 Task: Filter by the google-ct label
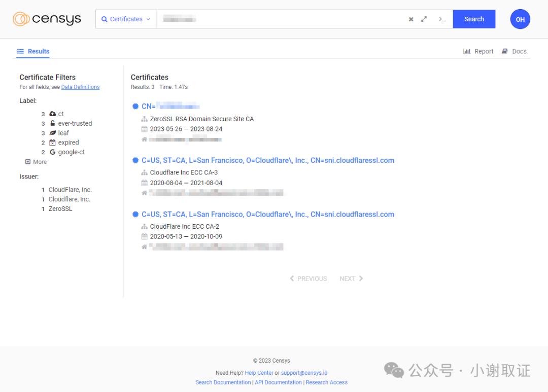(72, 152)
